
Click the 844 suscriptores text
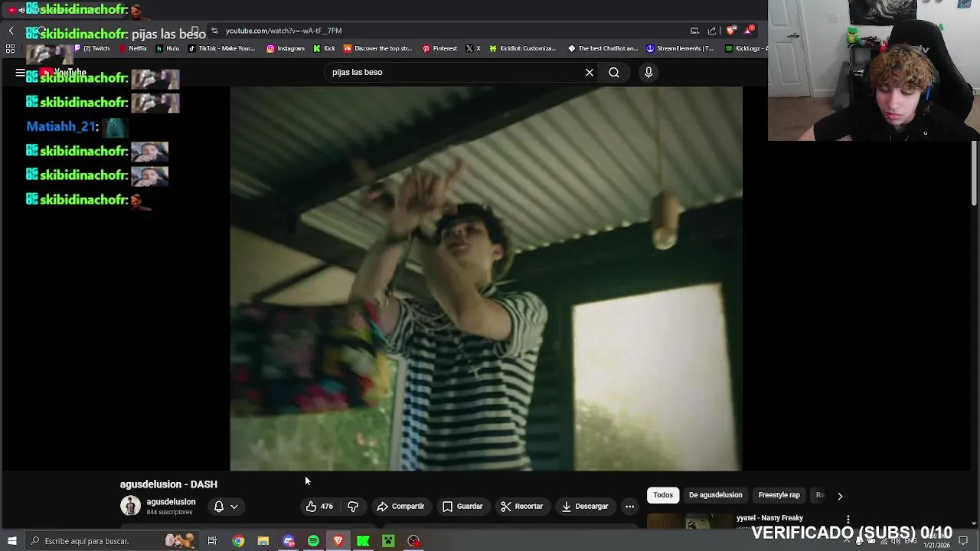coord(169,512)
